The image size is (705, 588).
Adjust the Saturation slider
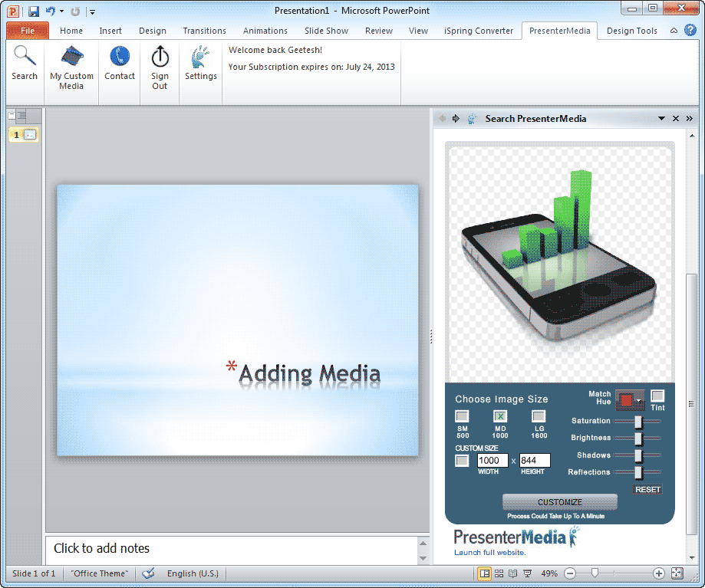(x=638, y=422)
